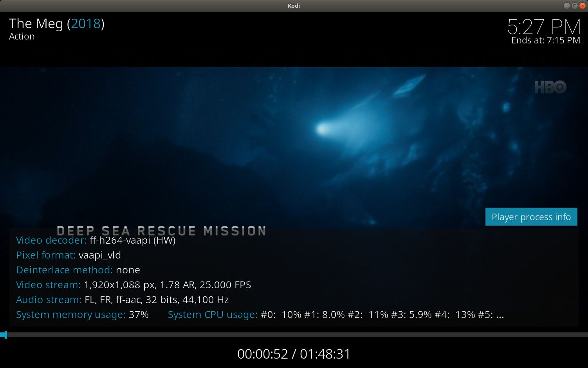Click the DEEP SEA RESCUE MISSION caption in video
The image size is (588, 368).
click(x=161, y=231)
